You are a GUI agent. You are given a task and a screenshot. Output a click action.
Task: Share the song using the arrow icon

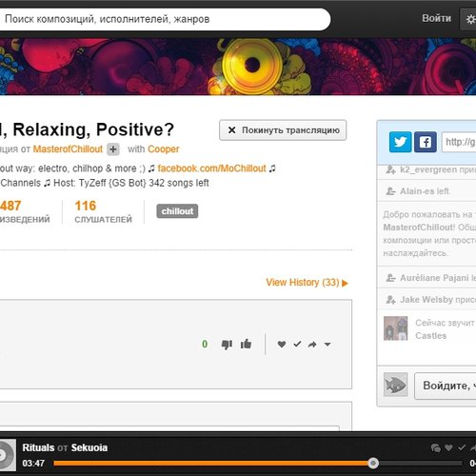(312, 345)
